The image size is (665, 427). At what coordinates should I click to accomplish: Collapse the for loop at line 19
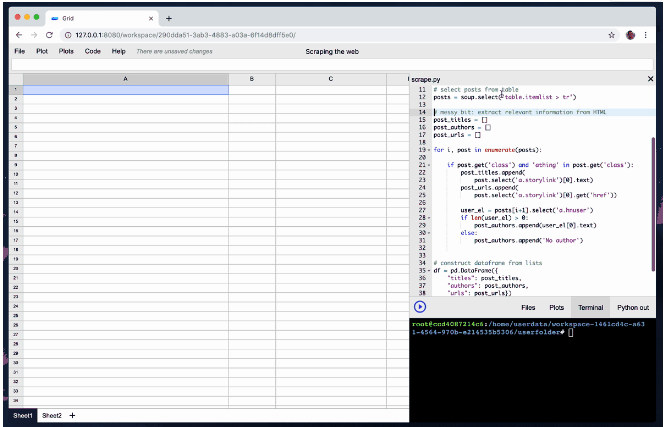(x=429, y=149)
